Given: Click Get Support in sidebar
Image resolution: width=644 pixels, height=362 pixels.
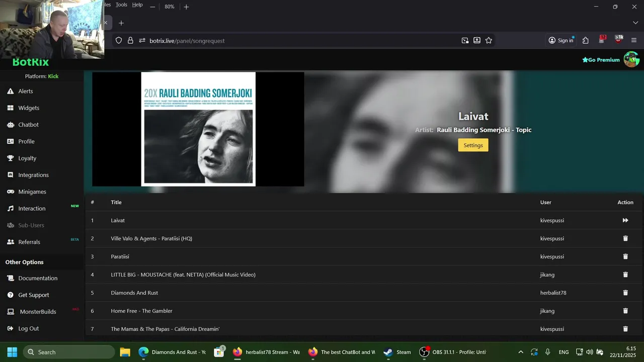Looking at the screenshot, I should (34, 295).
